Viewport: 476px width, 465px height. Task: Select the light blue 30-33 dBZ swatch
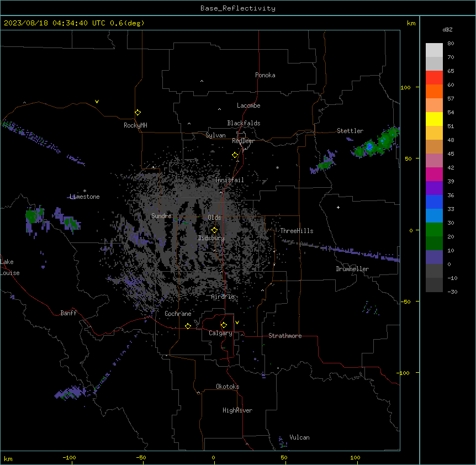(x=434, y=216)
